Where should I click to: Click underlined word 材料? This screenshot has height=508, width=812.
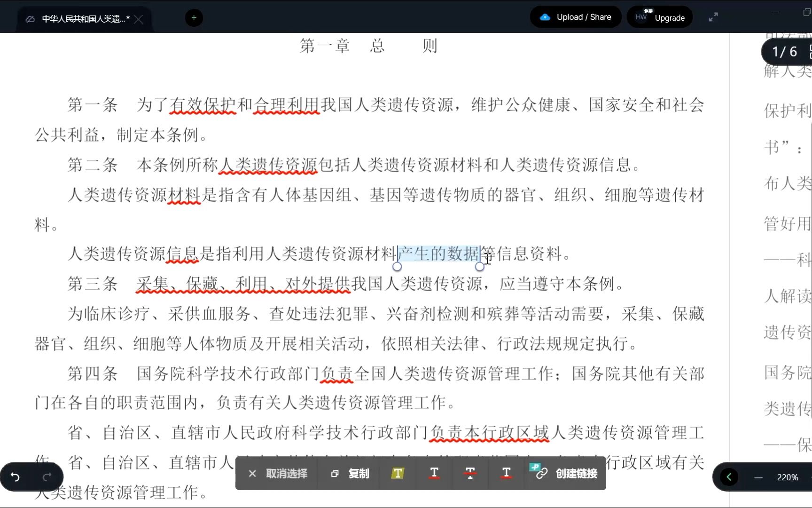(x=184, y=195)
